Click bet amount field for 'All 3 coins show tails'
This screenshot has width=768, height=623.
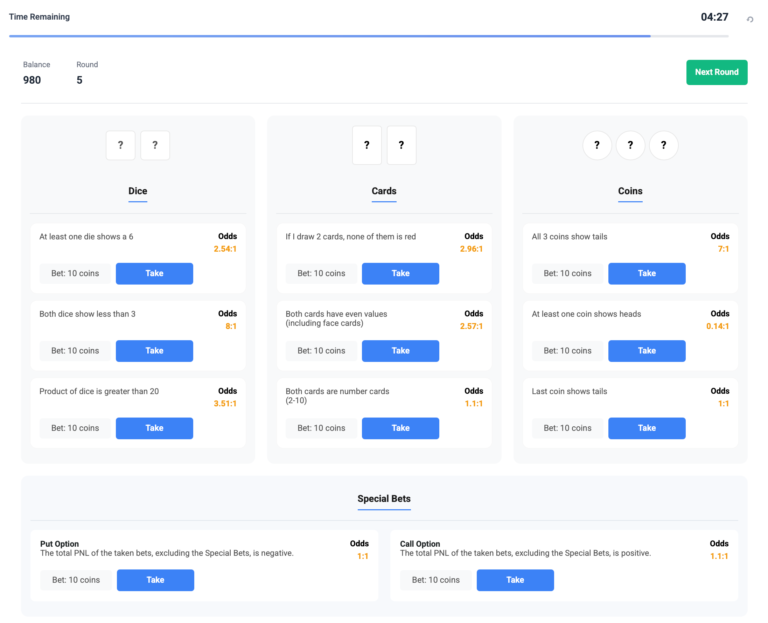pos(568,273)
